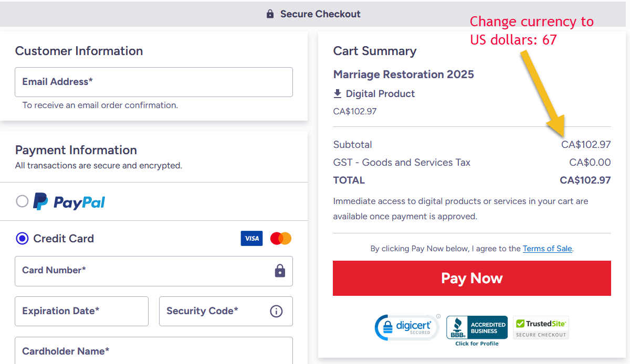Image resolution: width=630 pixels, height=364 pixels.
Task: Click the Security Code info icon
Action: click(276, 311)
